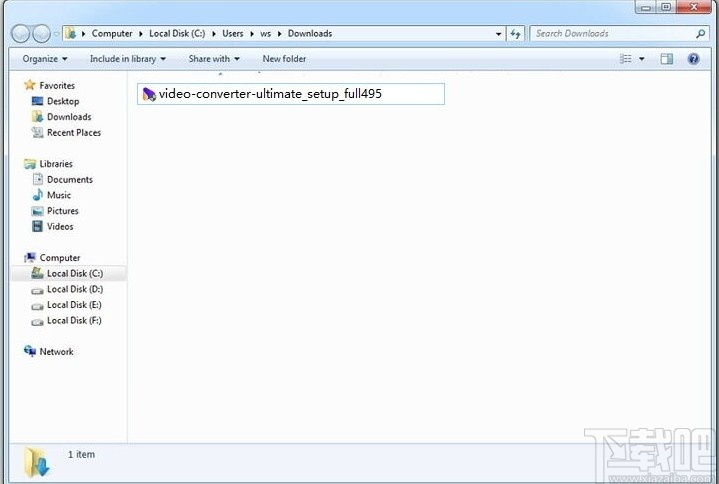Select Network label in the navigation pane

pos(56,352)
